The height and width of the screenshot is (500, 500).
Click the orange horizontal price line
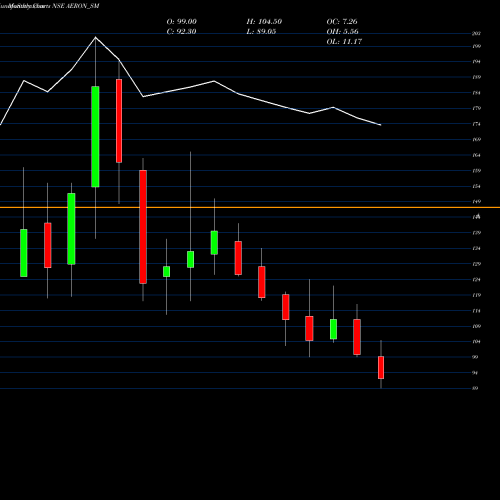pyautogui.click(x=250, y=207)
